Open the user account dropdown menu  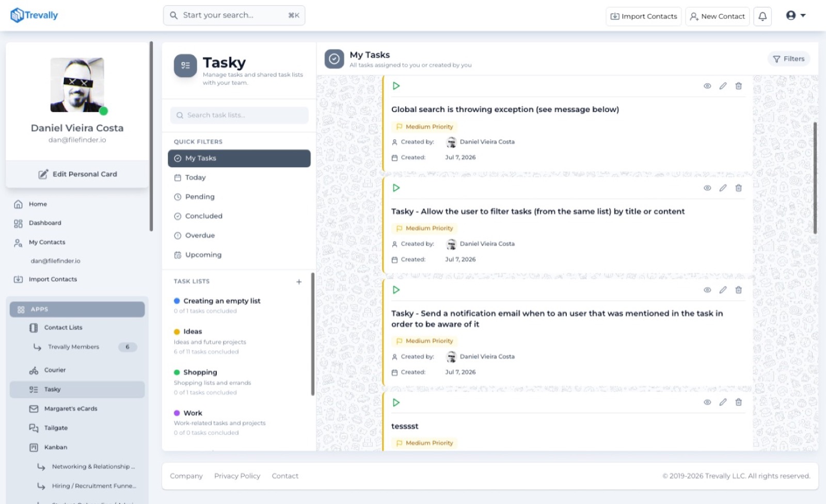796,15
